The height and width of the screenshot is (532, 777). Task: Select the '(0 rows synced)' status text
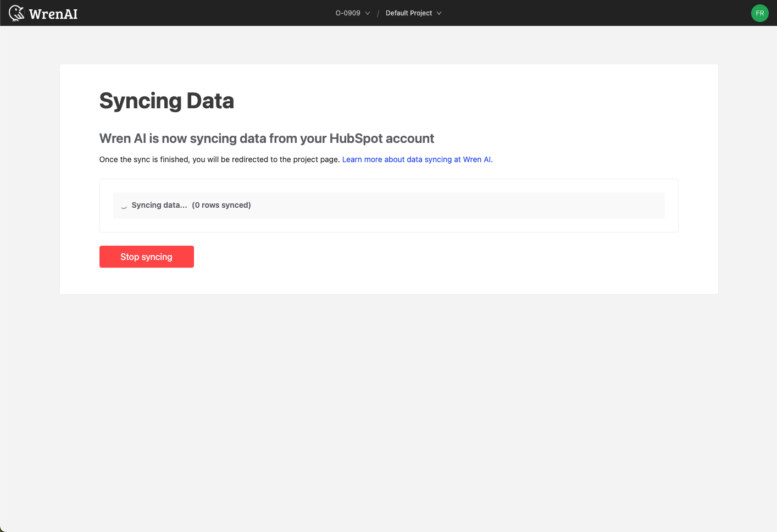coord(221,205)
